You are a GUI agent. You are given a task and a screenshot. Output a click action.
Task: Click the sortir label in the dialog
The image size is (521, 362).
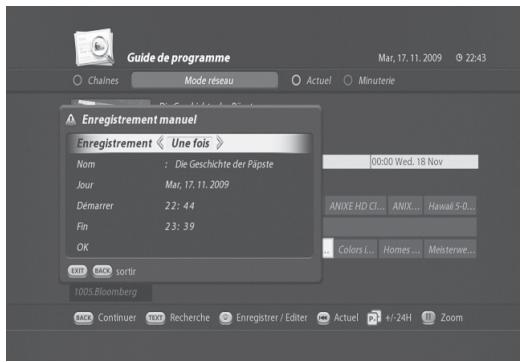tap(126, 271)
